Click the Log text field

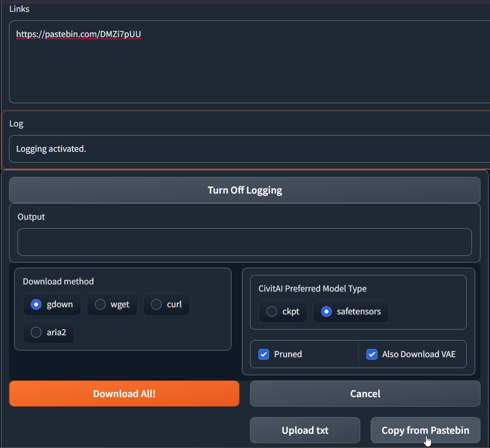tap(250, 149)
